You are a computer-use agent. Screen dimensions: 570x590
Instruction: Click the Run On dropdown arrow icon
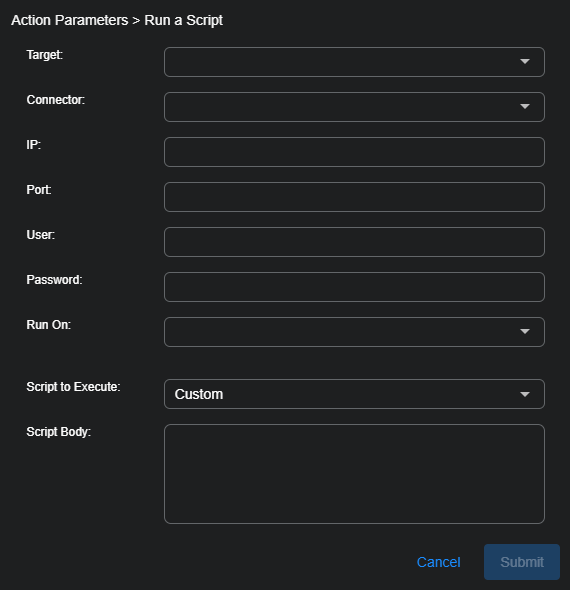pos(524,331)
